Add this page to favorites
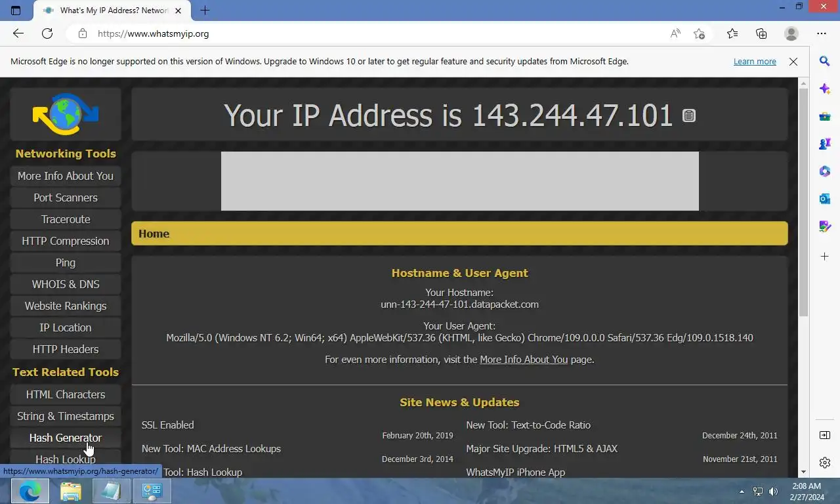The image size is (840, 504). point(700,33)
